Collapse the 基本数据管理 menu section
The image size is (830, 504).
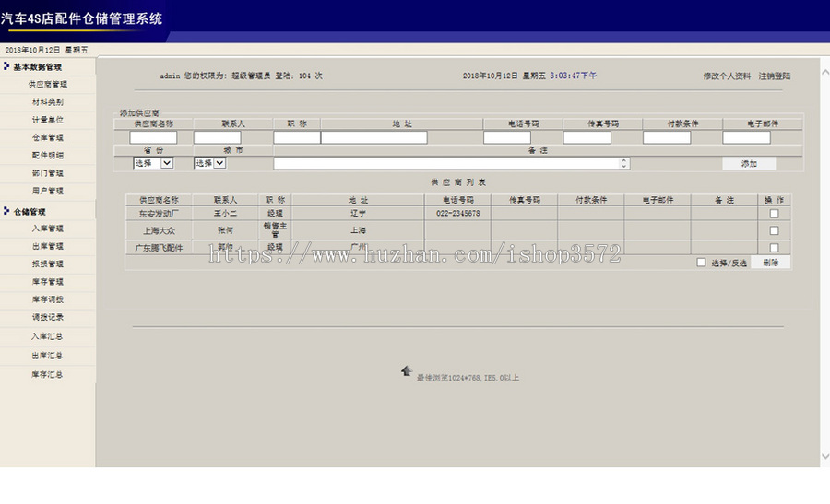(38, 66)
